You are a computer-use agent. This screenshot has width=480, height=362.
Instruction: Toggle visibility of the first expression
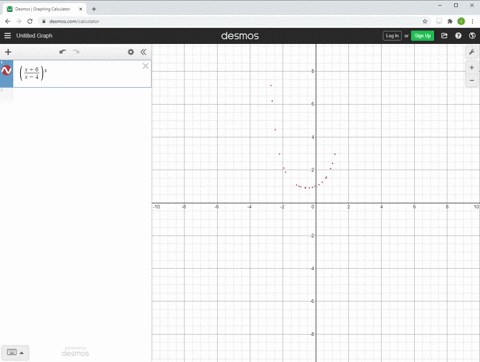click(6, 70)
